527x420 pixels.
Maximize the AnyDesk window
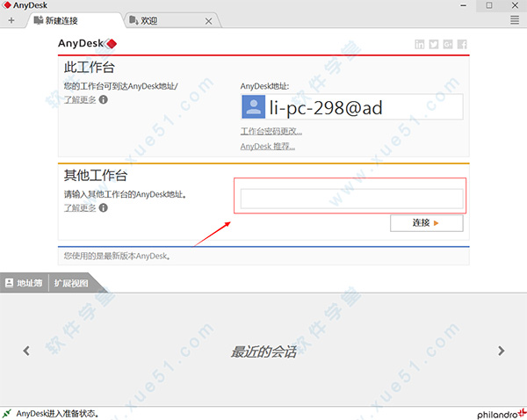coord(489,5)
